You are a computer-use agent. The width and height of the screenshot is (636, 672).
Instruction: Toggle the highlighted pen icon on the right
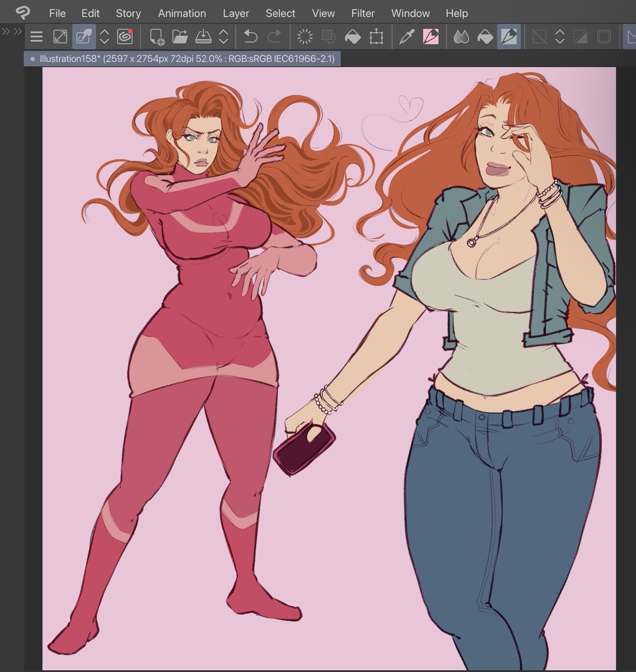click(x=509, y=37)
